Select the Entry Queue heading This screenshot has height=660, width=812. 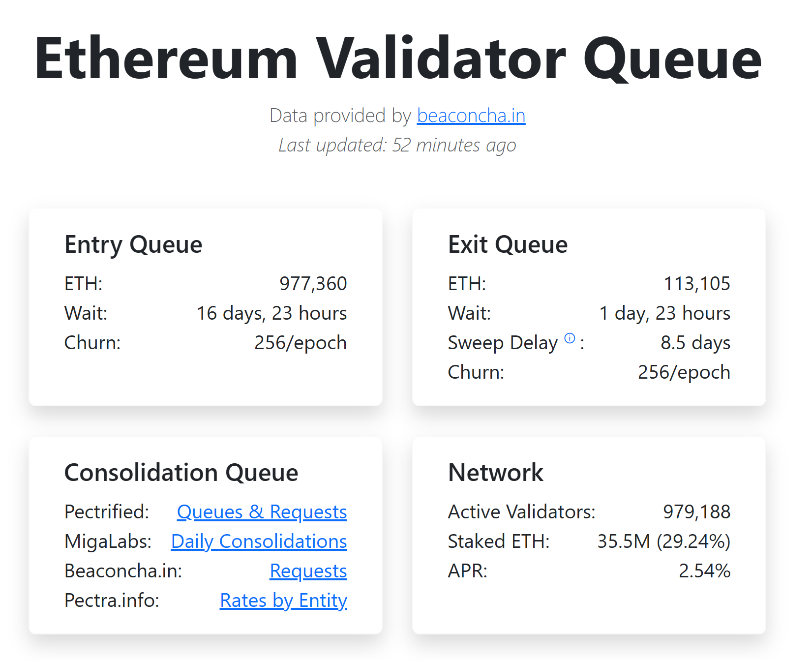tap(133, 244)
